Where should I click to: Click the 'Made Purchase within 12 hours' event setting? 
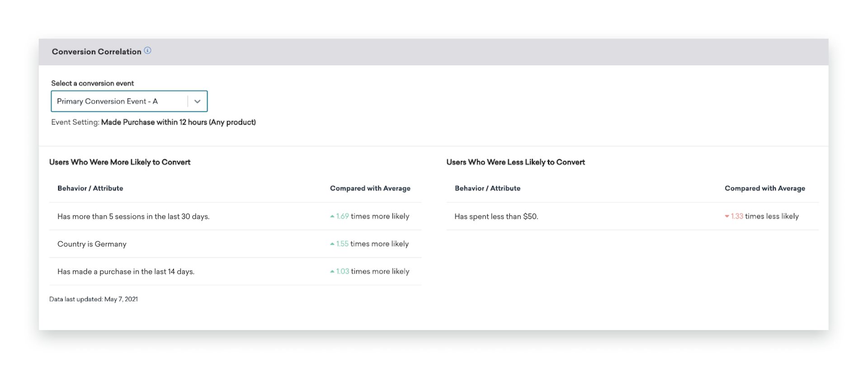click(178, 122)
